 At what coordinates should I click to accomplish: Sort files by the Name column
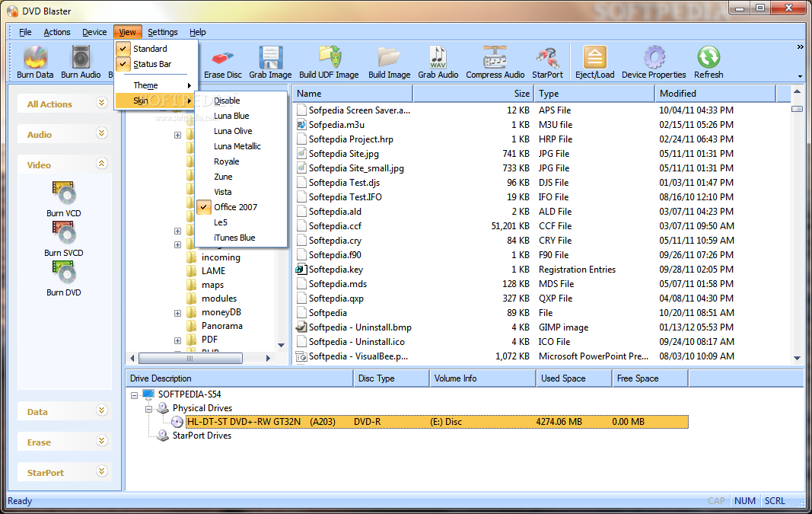pyautogui.click(x=352, y=94)
